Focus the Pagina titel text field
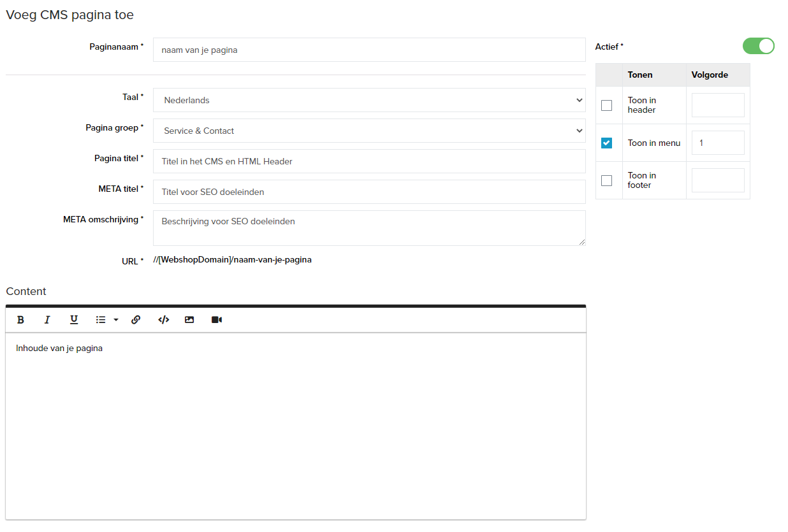788x532 pixels. coord(368,161)
